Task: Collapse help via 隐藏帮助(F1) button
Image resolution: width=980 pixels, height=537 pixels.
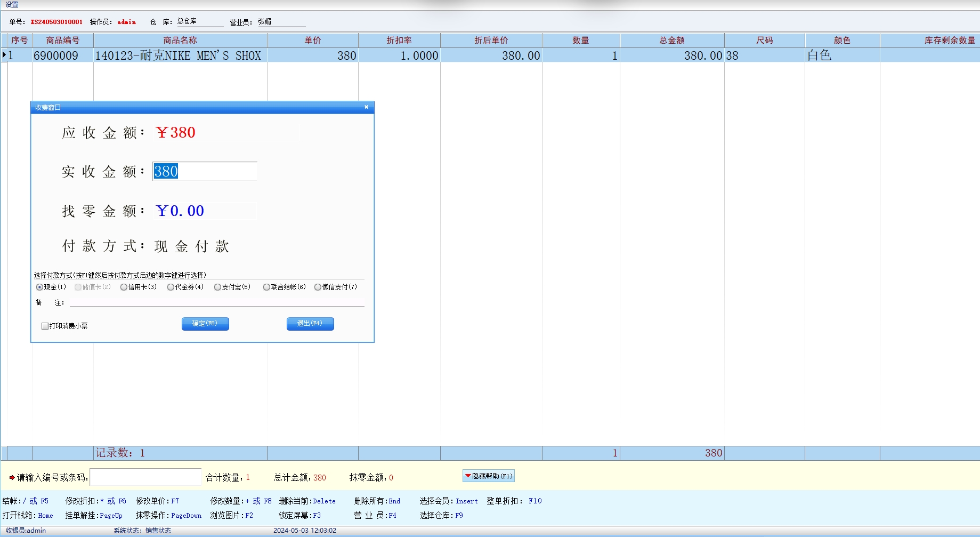Action: pos(488,476)
